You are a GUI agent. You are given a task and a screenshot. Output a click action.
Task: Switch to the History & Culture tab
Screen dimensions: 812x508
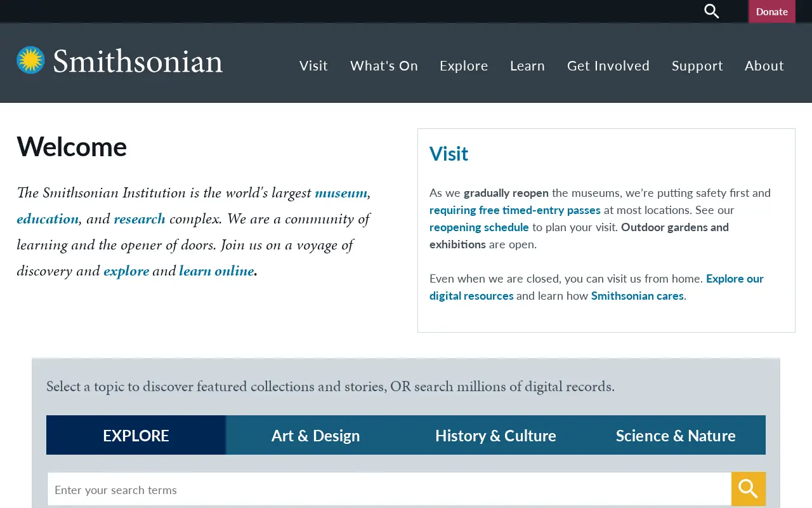495,435
